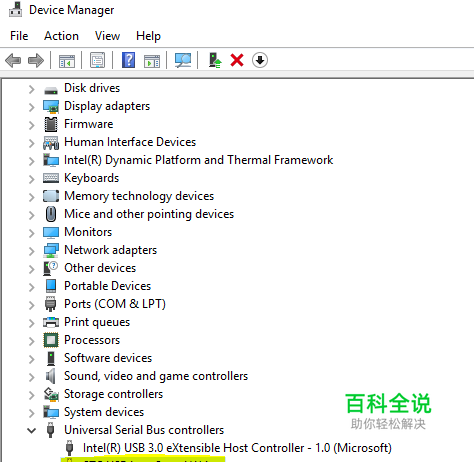This screenshot has width=474, height=462.
Task: Open the Properties toolbar icon
Action: tap(97, 61)
